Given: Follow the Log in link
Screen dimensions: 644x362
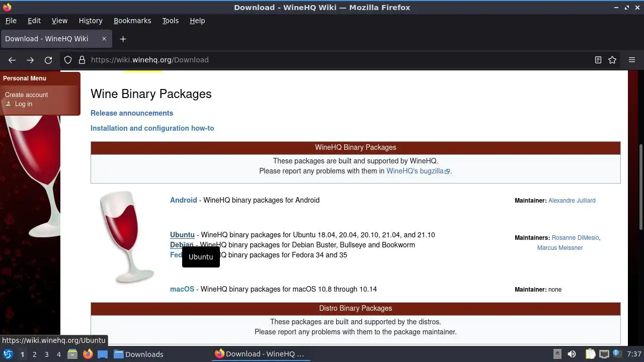Looking at the screenshot, I should pyautogui.click(x=23, y=104).
